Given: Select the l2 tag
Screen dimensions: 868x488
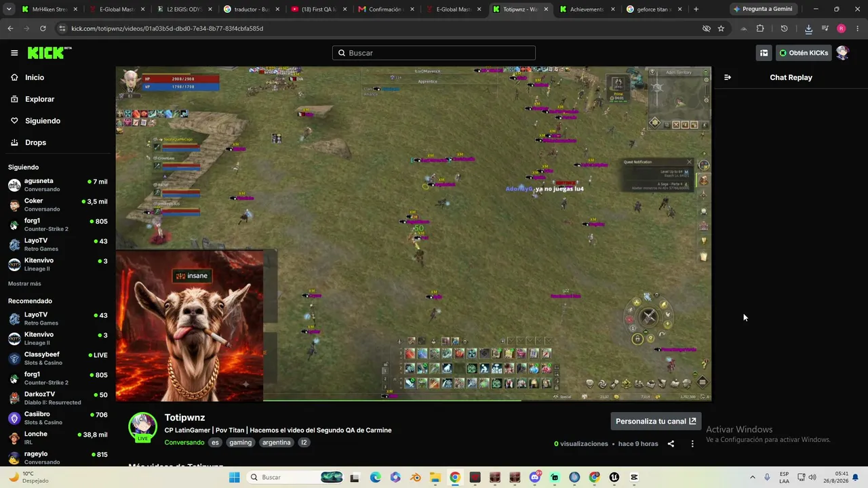Looking at the screenshot, I should 304,443.
